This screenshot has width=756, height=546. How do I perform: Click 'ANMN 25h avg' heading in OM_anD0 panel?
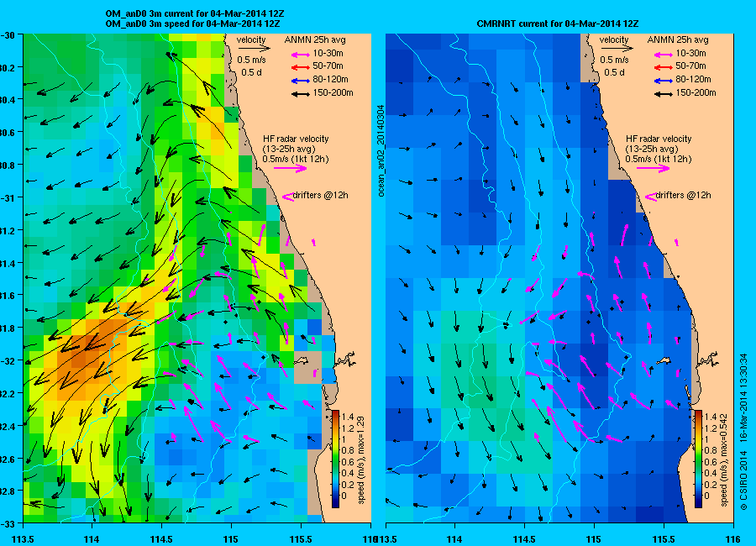(315, 39)
